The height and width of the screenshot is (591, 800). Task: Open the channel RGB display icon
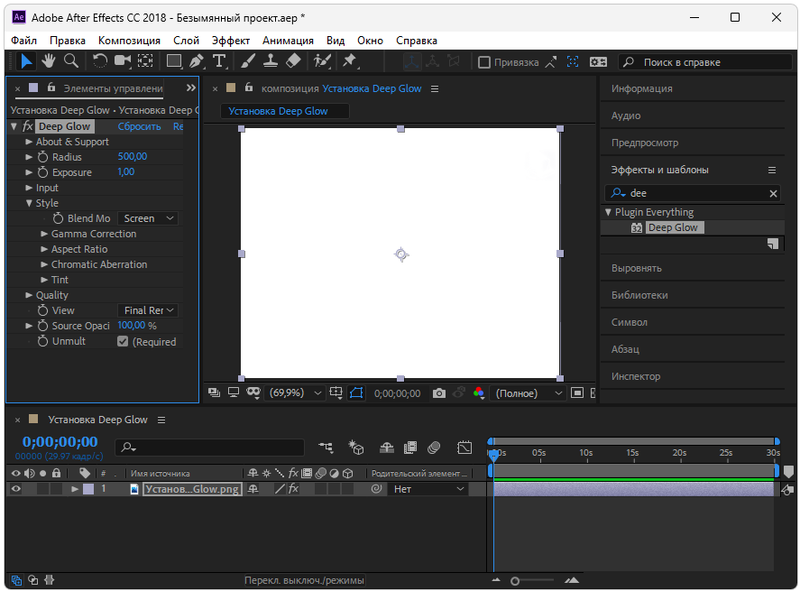[479, 393]
